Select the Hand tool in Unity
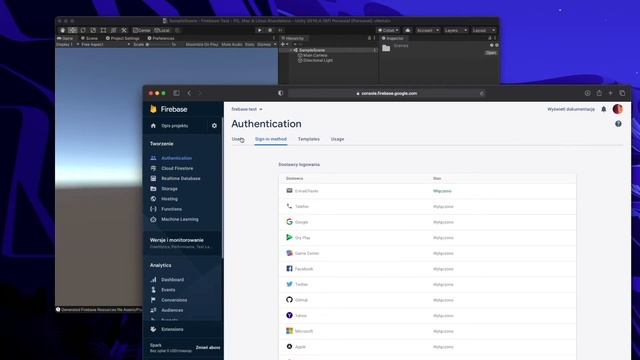The width and height of the screenshot is (640, 360). (62, 30)
